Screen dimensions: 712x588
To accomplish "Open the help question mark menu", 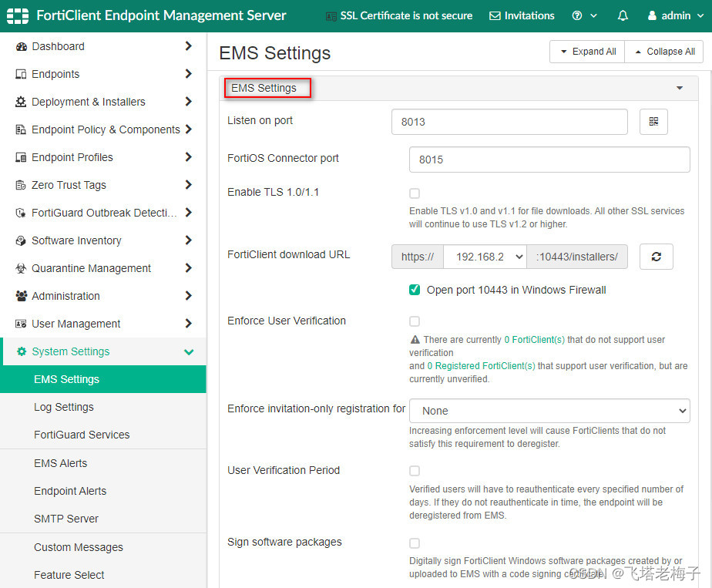I will tap(576, 16).
